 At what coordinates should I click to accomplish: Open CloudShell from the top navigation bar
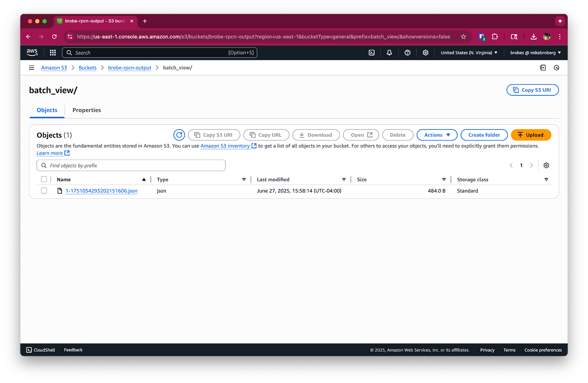371,53
